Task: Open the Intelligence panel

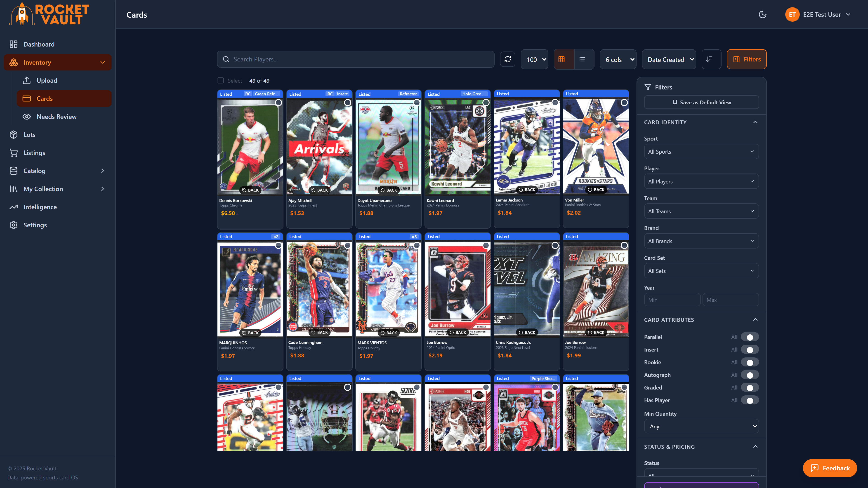Action: (x=40, y=207)
